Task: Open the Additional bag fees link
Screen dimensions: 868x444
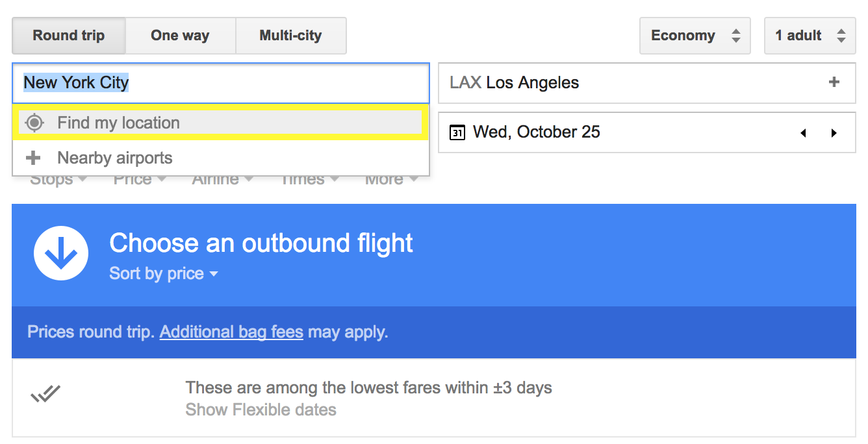Action: (231, 332)
